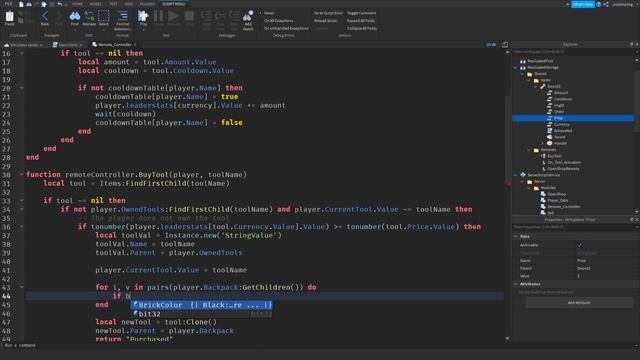Collapse the ReplicatedStorage tree node
The image size is (640, 360).
coord(516,68)
